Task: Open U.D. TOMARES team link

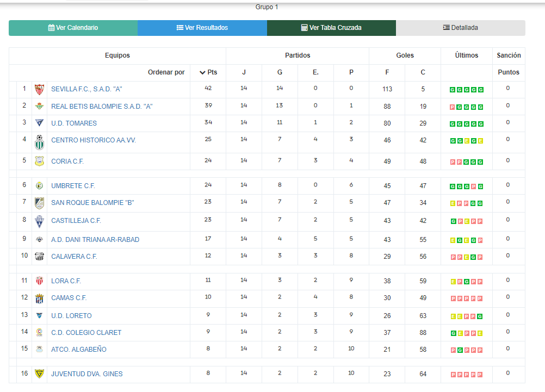Action: pyautogui.click(x=74, y=123)
